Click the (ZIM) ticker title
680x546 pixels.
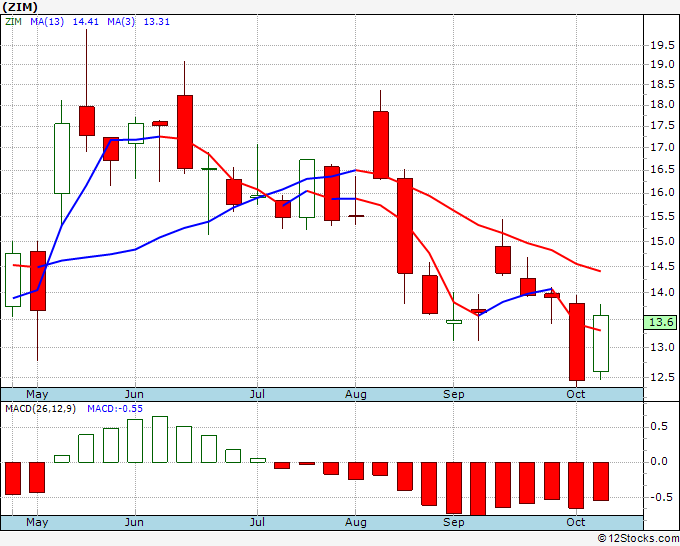coord(20,7)
